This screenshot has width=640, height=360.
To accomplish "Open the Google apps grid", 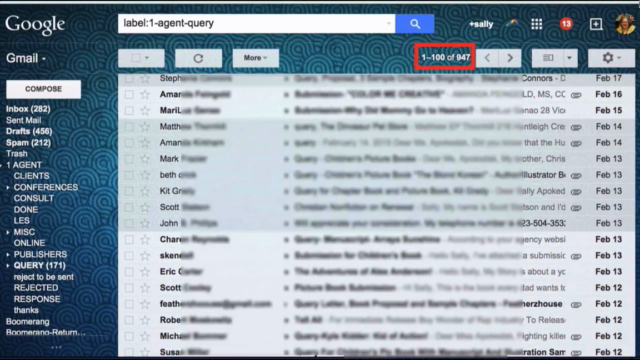I will click(x=536, y=24).
